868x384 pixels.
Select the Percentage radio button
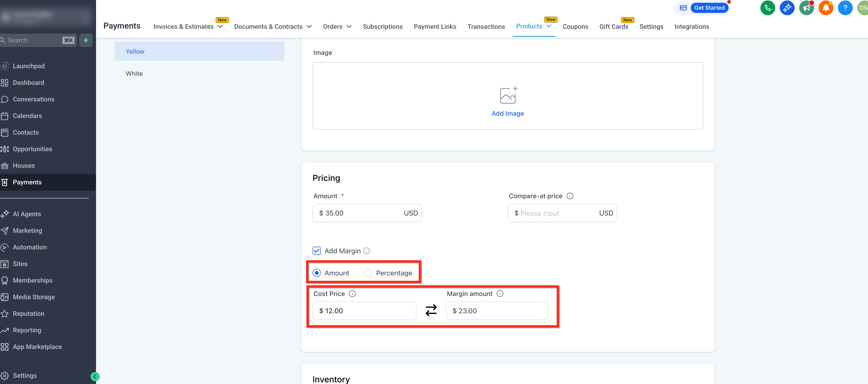coord(368,273)
